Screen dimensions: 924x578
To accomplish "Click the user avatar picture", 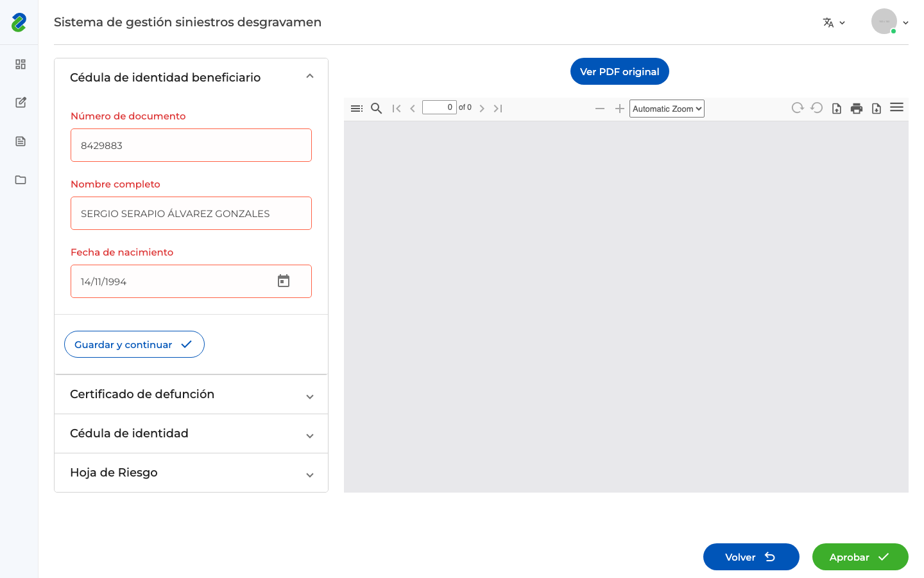I will click(884, 21).
